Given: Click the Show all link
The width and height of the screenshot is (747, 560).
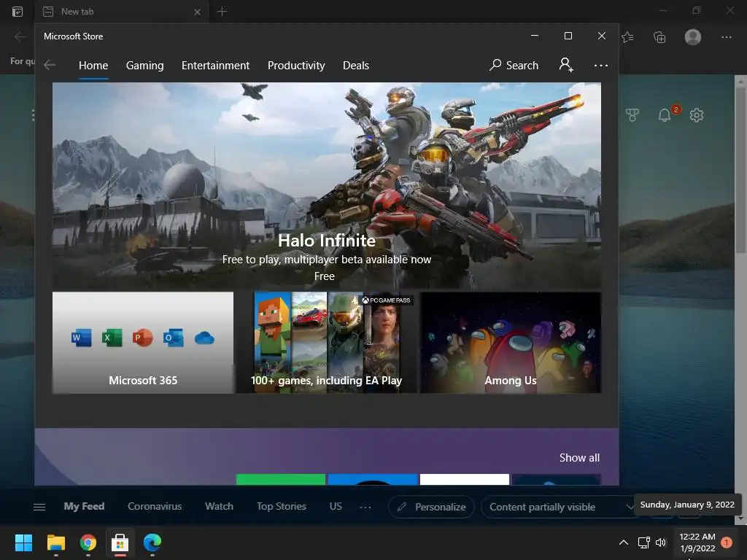Looking at the screenshot, I should point(579,458).
